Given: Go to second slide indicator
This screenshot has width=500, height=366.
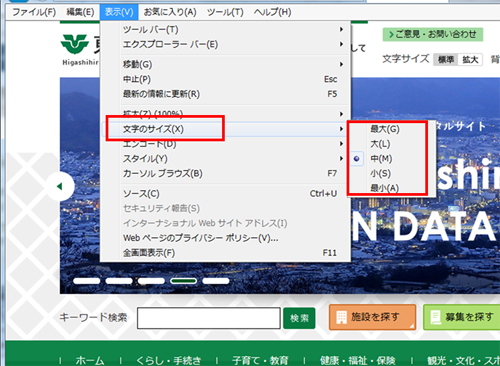Looking at the screenshot, I should tap(119, 281).
